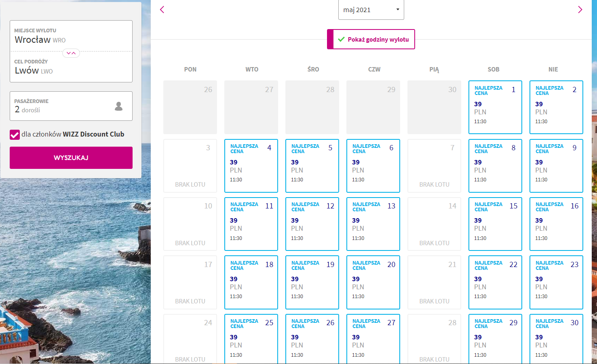This screenshot has width=597, height=364.
Task: Click the passenger person icon
Action: [118, 106]
